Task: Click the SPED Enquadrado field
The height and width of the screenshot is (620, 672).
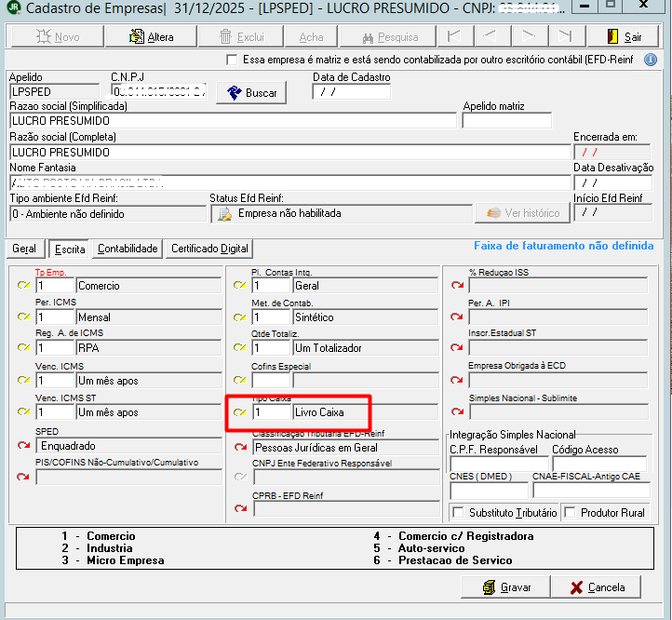Action: [129, 446]
